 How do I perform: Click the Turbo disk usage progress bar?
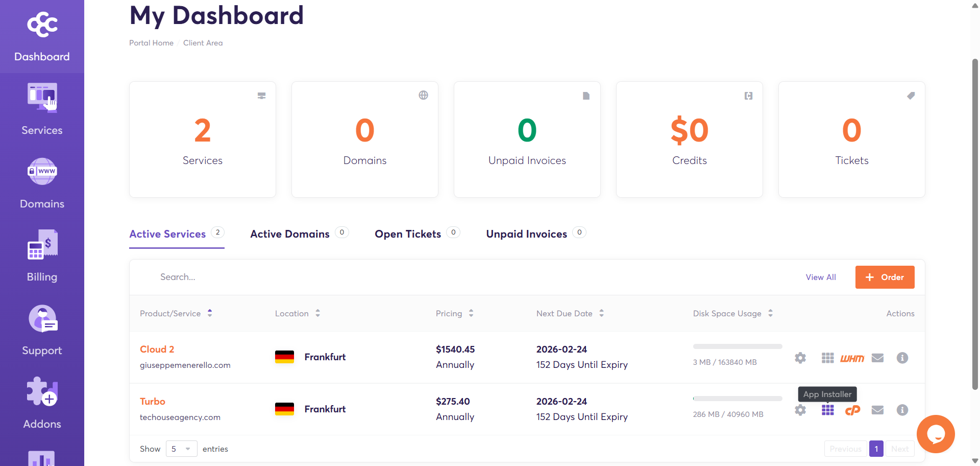tap(738, 399)
